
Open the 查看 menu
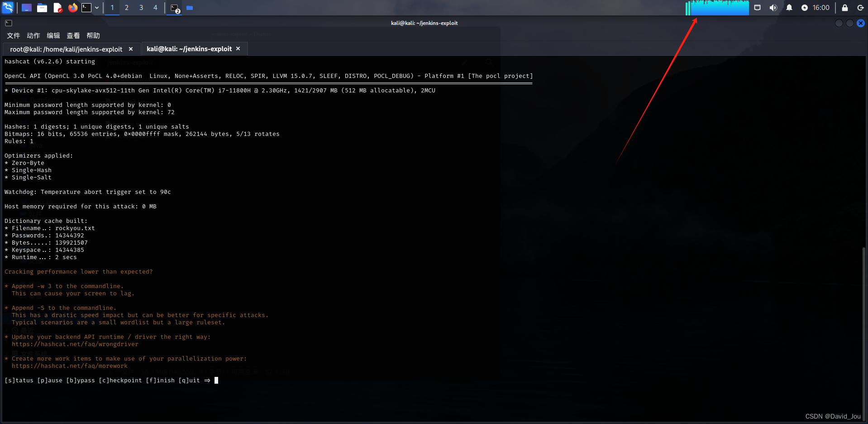[73, 35]
